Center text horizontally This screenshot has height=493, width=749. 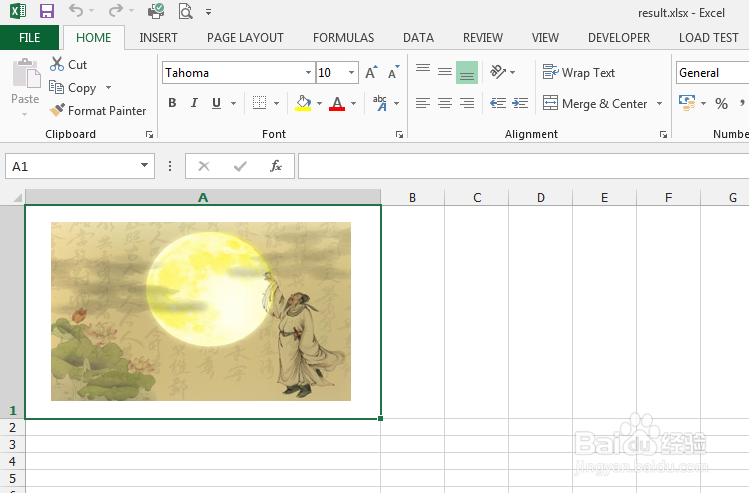point(445,103)
